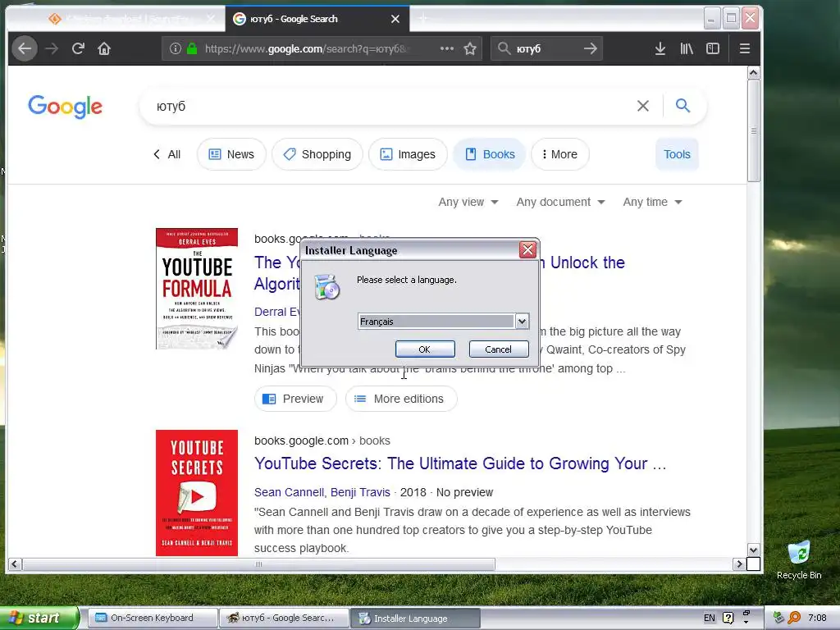
Task: Click the forward navigation arrow
Action: [52, 48]
